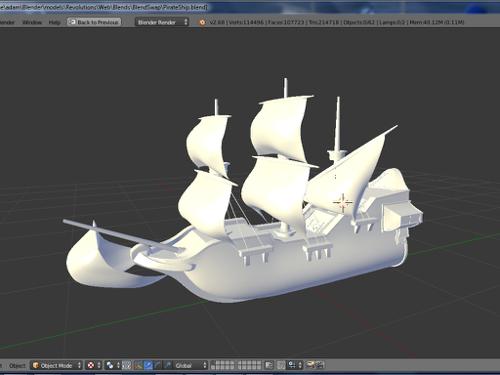Click the Mem:40.12M memory readout
This screenshot has height=375, width=500.
pyautogui.click(x=437, y=22)
